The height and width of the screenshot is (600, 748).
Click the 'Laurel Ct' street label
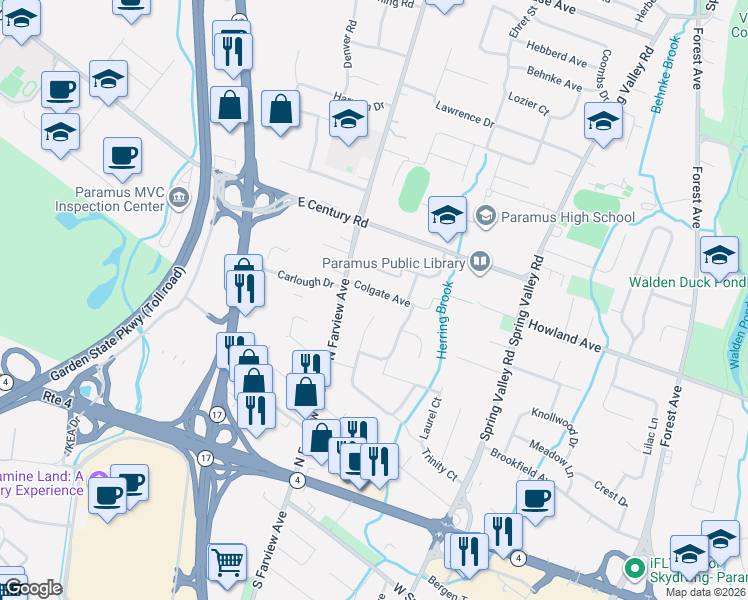pos(431,418)
